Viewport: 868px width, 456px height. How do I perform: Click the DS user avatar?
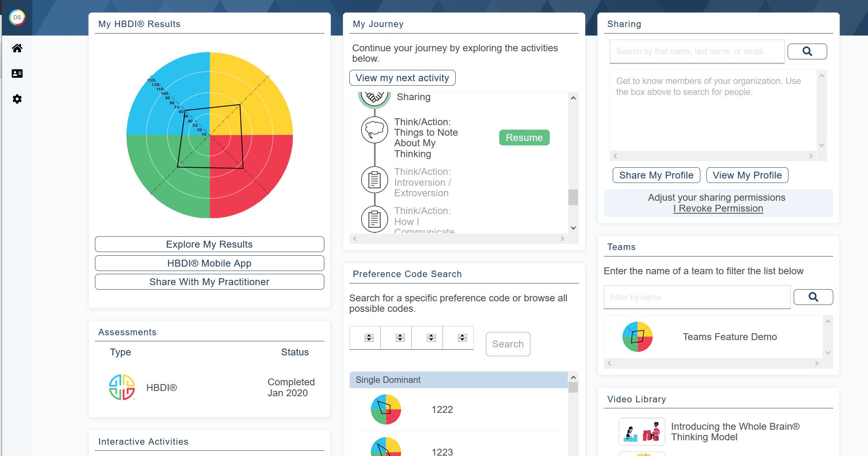17,18
